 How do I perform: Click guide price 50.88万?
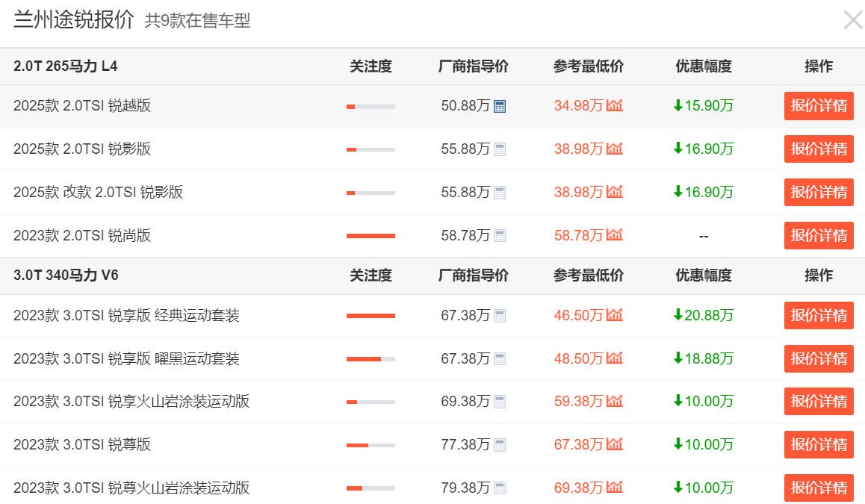click(465, 105)
